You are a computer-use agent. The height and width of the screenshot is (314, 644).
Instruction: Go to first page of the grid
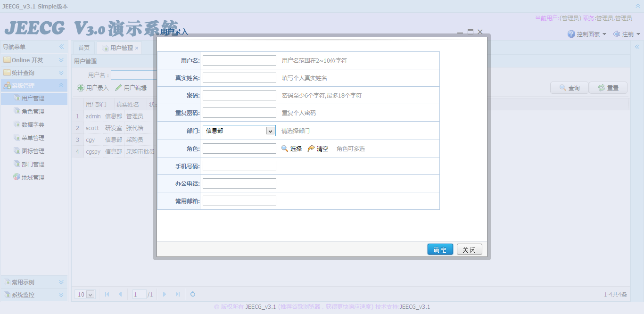coord(107,294)
